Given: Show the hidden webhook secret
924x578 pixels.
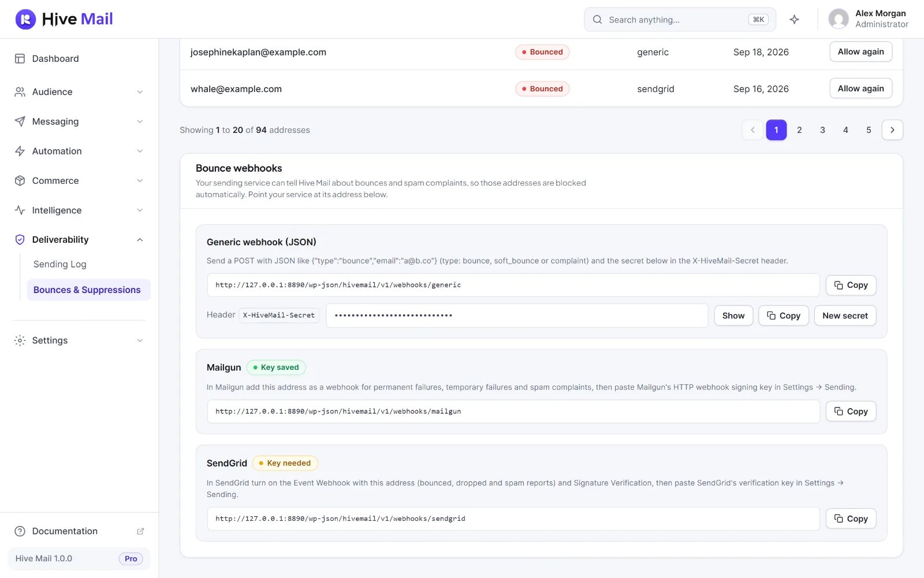Looking at the screenshot, I should pos(733,316).
